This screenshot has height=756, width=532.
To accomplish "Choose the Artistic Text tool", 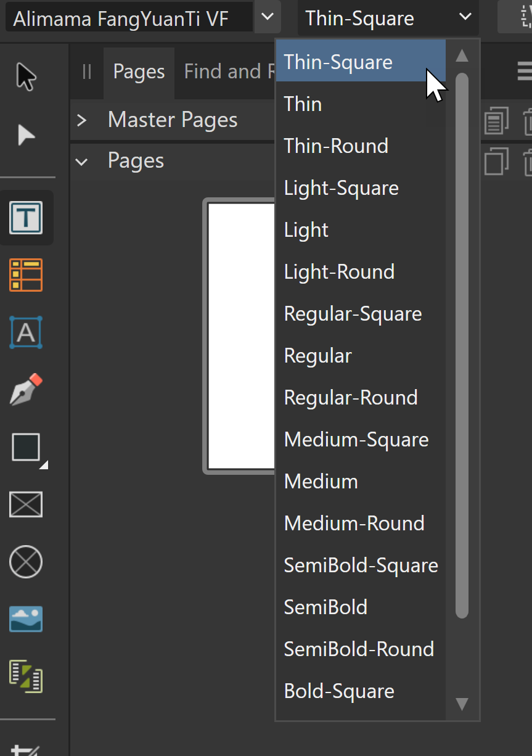I will click(26, 332).
